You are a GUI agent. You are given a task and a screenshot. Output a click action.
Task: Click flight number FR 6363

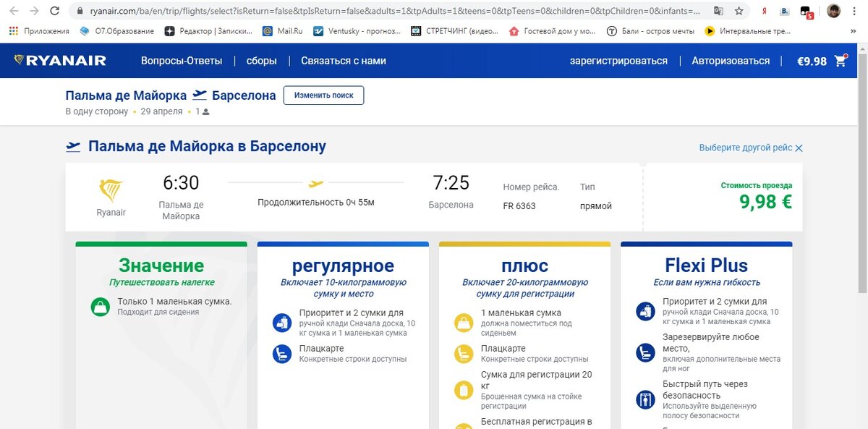519,206
